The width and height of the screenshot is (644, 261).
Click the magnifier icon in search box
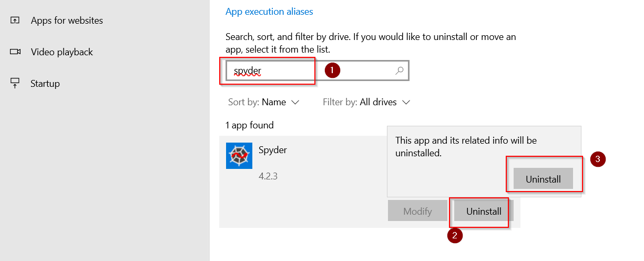coord(399,71)
